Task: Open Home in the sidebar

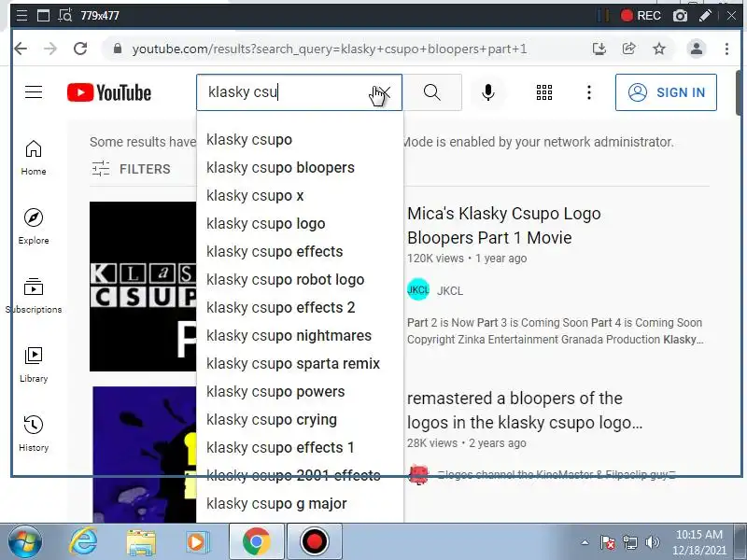Action: coord(34,158)
